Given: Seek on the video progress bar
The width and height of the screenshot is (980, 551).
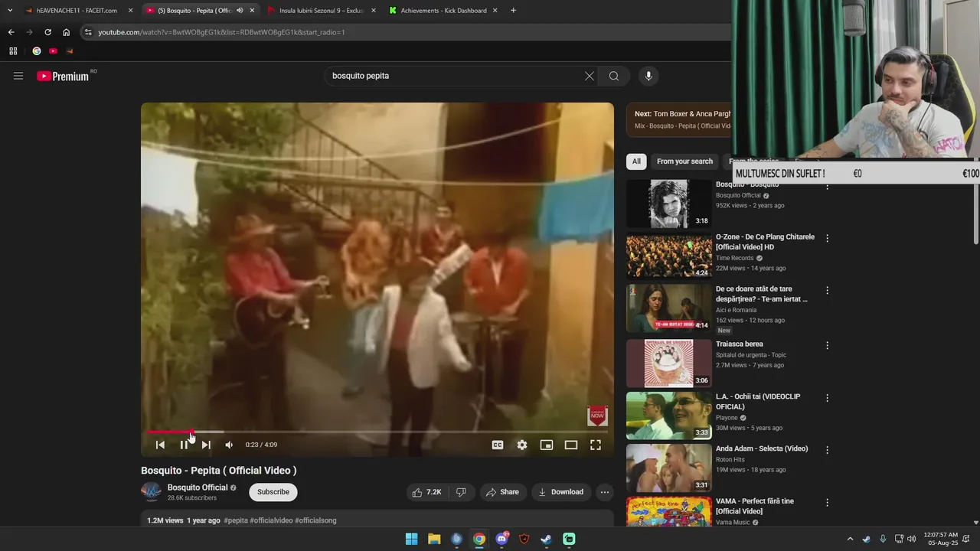Looking at the screenshot, I should pyautogui.click(x=377, y=432).
